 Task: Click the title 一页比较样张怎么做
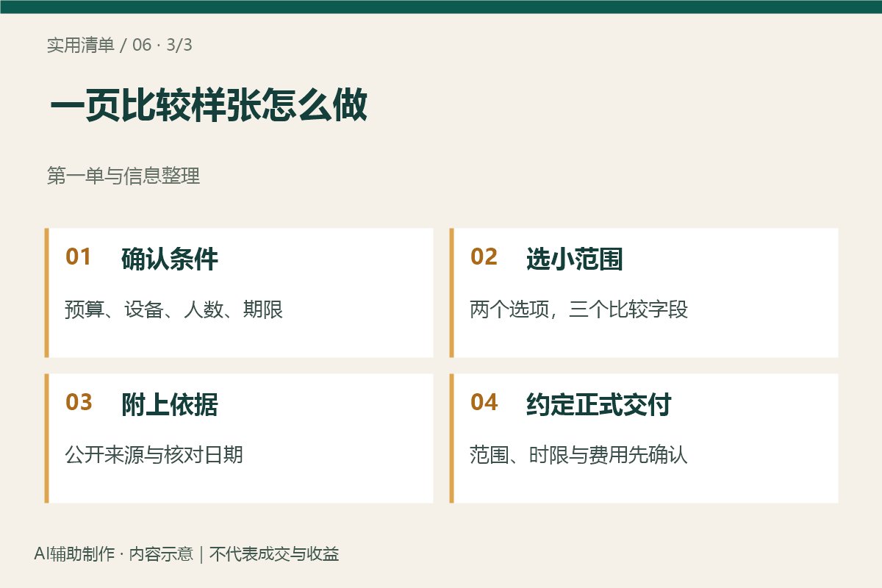(209, 107)
